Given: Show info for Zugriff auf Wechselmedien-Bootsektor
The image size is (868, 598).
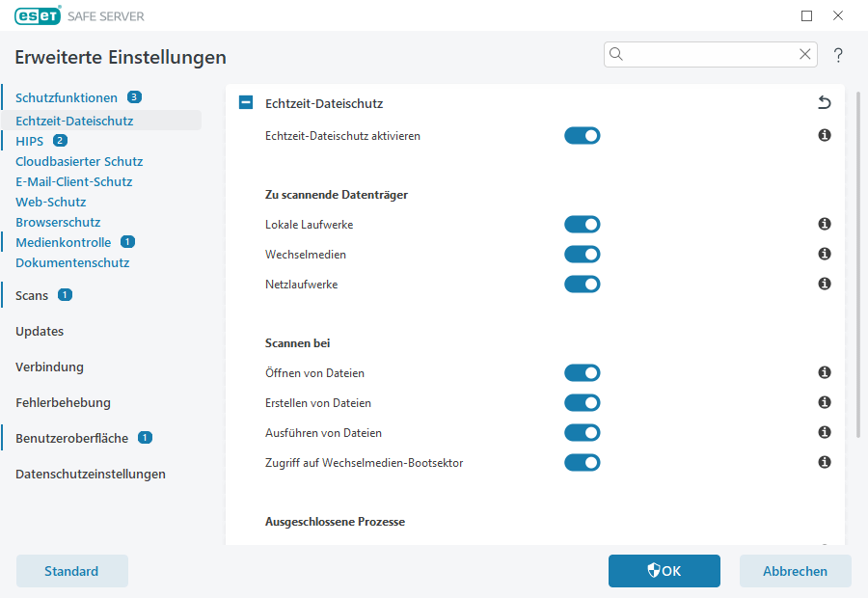Looking at the screenshot, I should point(824,462).
